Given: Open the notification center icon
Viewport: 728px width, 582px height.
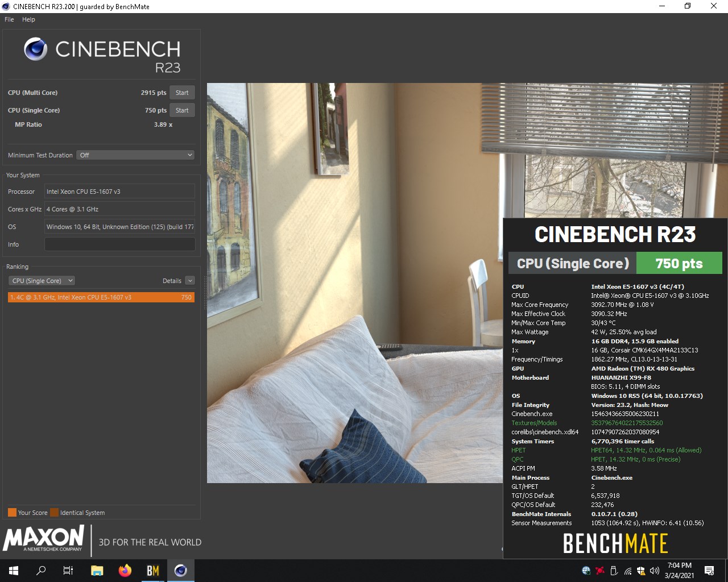Looking at the screenshot, I should point(709,571).
